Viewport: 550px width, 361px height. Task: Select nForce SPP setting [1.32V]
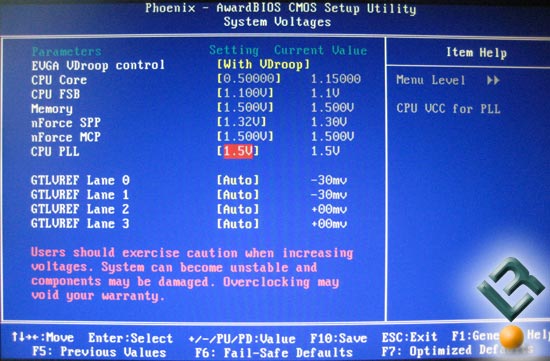(241, 122)
